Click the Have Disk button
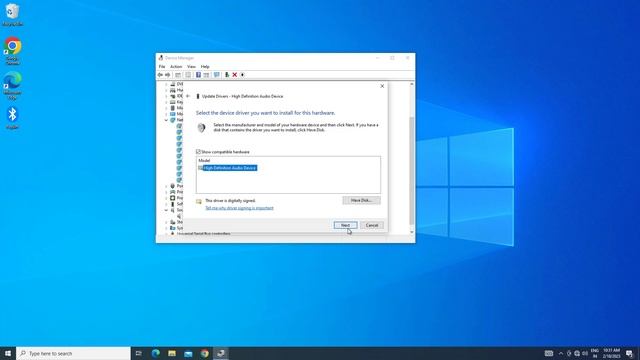The height and width of the screenshot is (360, 640). (361, 200)
